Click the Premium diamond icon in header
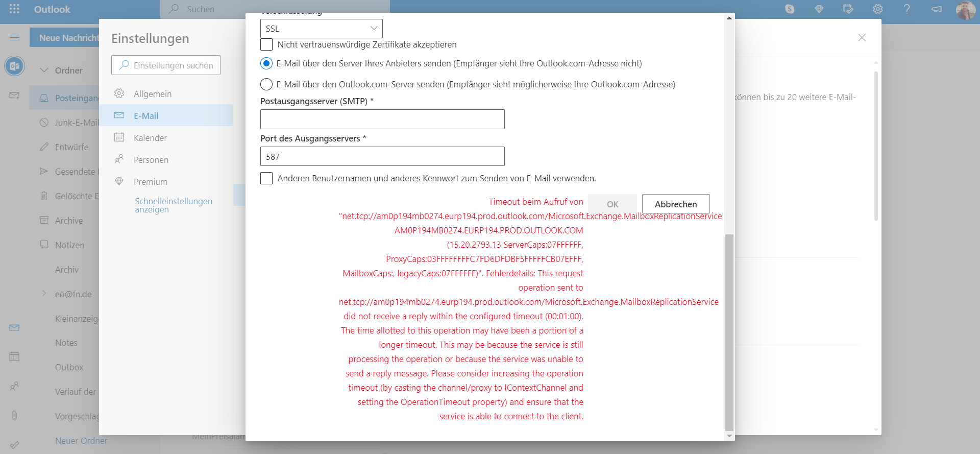 click(819, 9)
